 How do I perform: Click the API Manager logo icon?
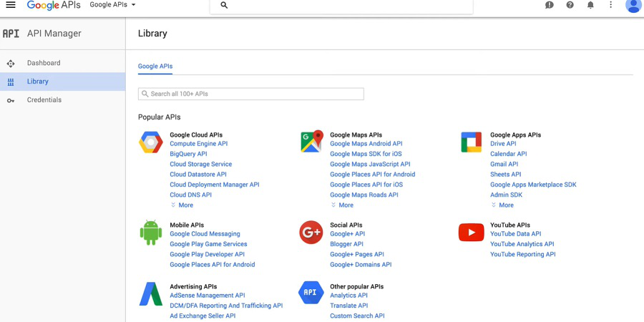[11, 34]
